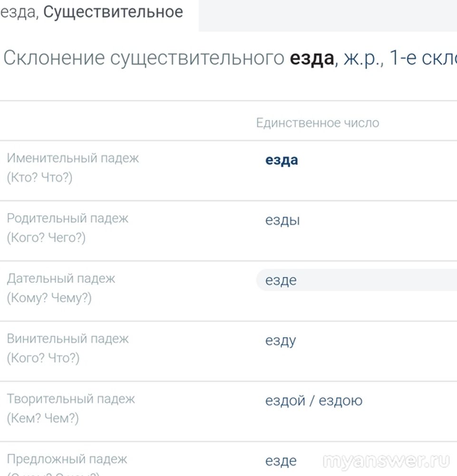Screen dimensions: 457x476
Task: Open the '1-е склонение' link
Action: pos(423,58)
